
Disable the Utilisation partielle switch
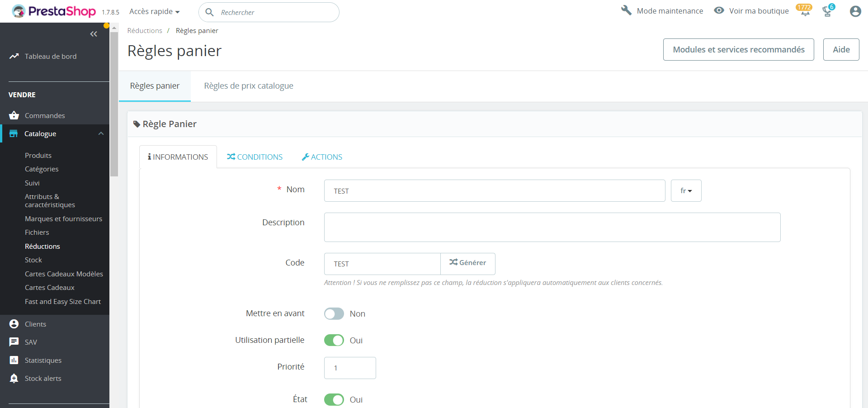tap(334, 340)
